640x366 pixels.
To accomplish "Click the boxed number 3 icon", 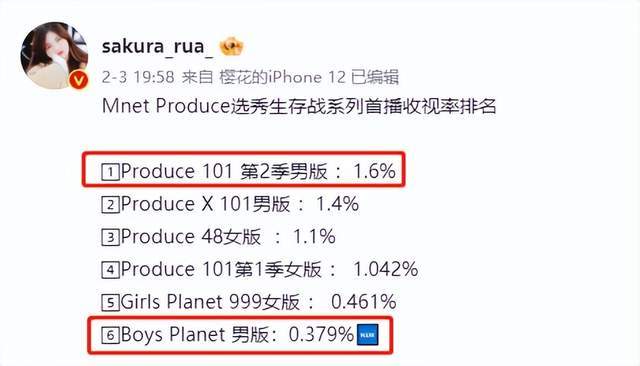I will tap(110, 237).
